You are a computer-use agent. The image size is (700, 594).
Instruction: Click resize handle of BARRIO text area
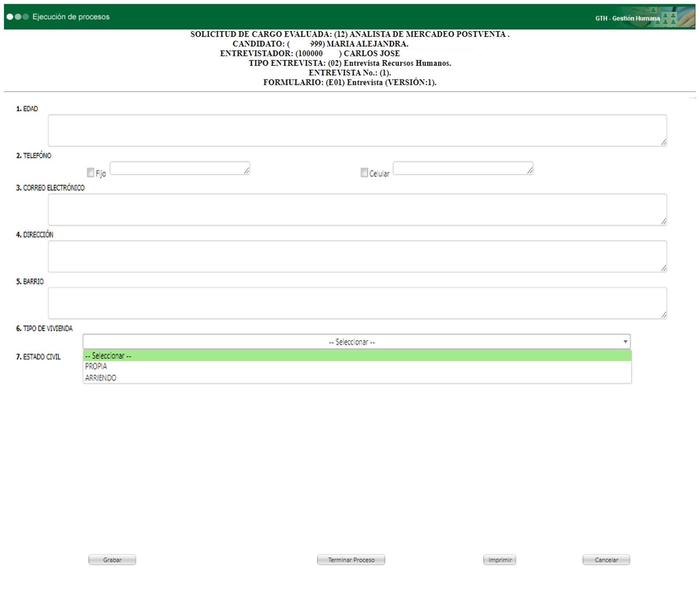click(x=663, y=315)
